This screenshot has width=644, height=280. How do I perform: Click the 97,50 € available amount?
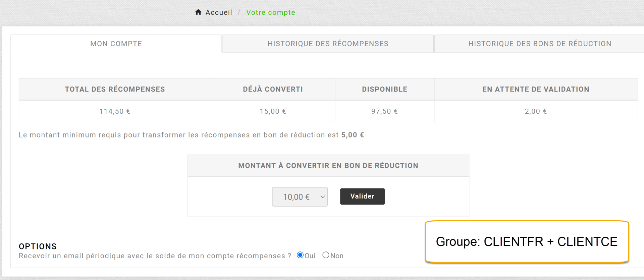coord(384,111)
